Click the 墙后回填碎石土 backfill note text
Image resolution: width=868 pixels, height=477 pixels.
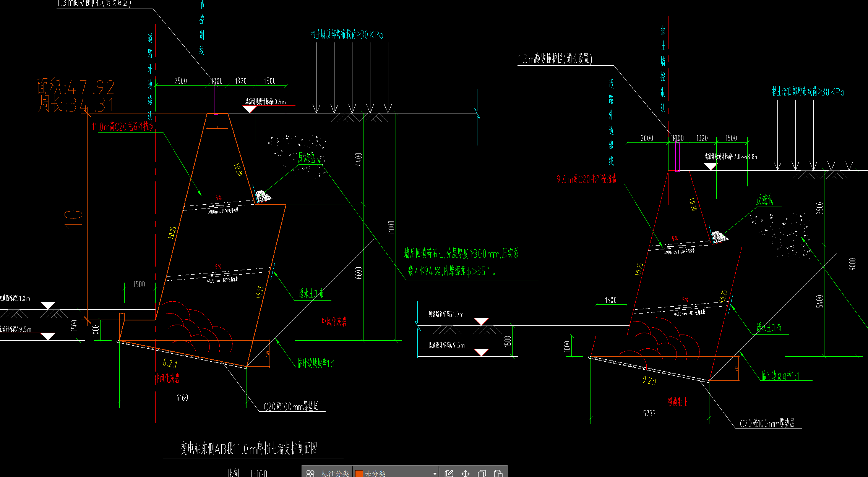461,262
